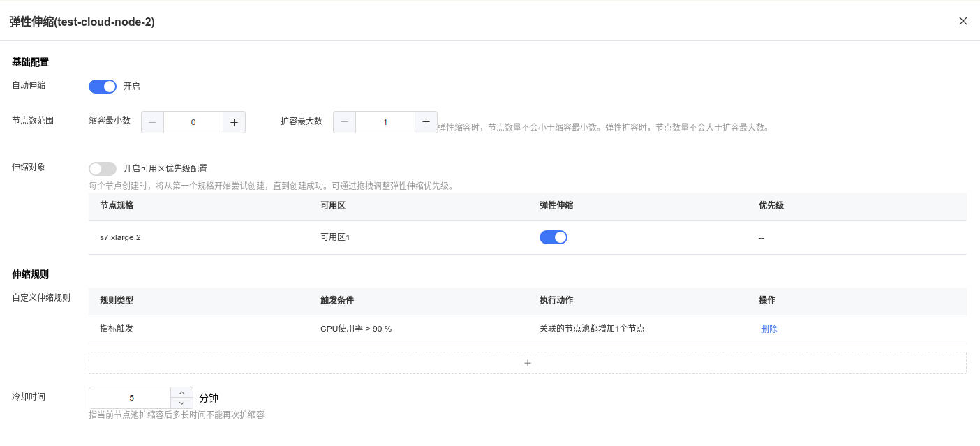The width and height of the screenshot is (980, 446).
Task: Click the 触发条件 column header
Action: (x=336, y=301)
